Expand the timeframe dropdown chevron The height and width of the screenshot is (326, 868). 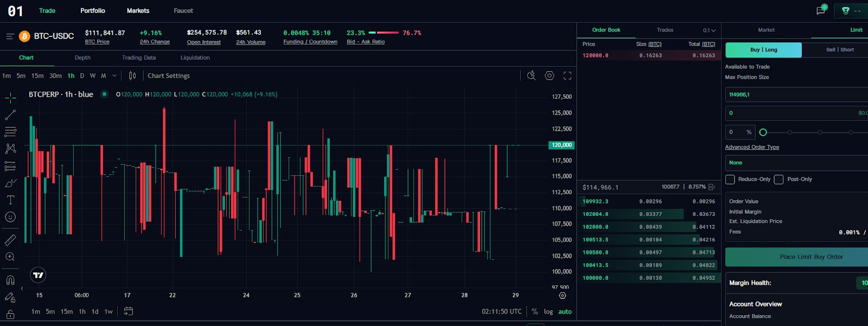click(114, 76)
